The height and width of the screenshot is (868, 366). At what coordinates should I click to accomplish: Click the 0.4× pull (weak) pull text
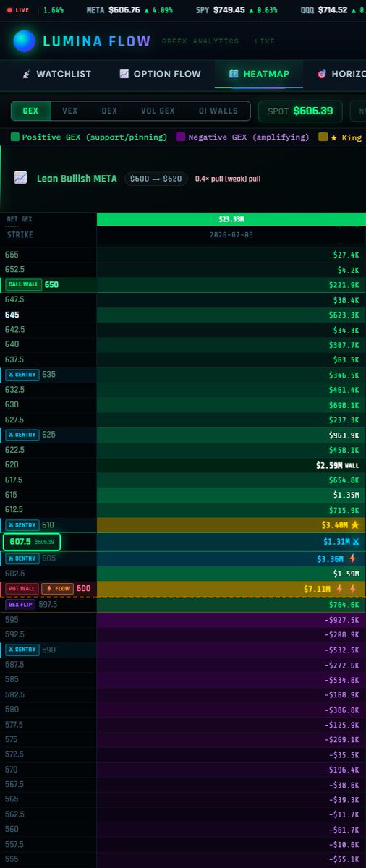click(228, 179)
